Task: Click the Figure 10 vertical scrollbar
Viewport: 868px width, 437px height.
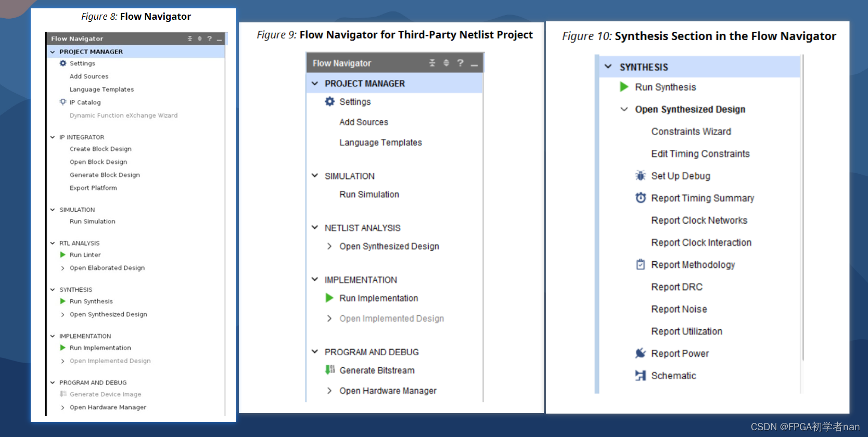Action: (803, 208)
